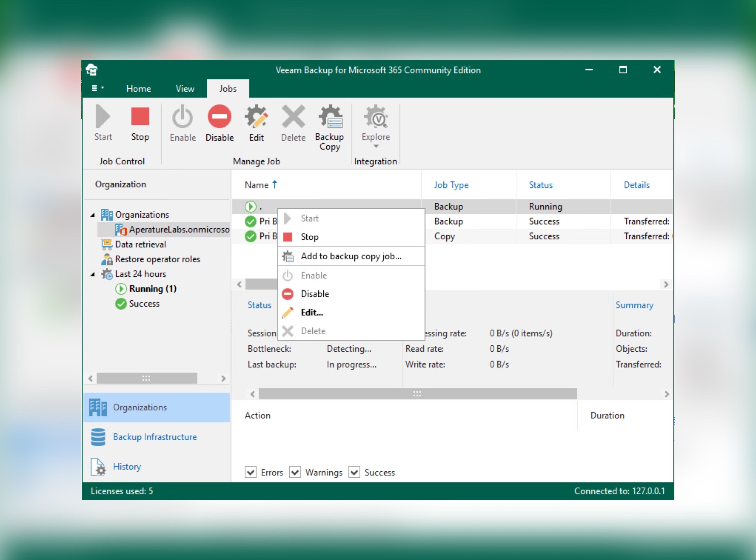Click Connected to: 127.0.0.1 status text
This screenshot has height=560, width=756.
tap(619, 491)
